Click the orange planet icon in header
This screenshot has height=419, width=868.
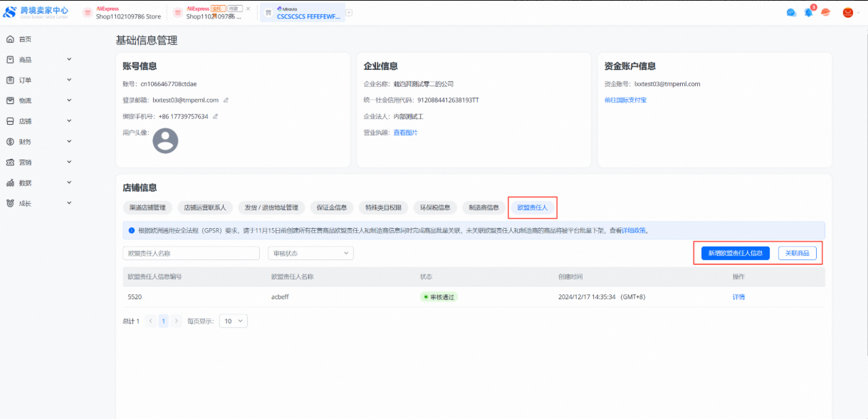(x=825, y=13)
